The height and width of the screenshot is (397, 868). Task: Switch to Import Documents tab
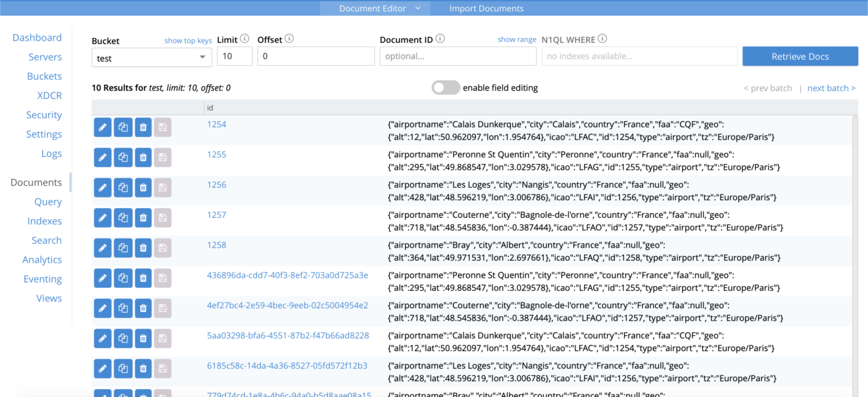click(x=486, y=8)
